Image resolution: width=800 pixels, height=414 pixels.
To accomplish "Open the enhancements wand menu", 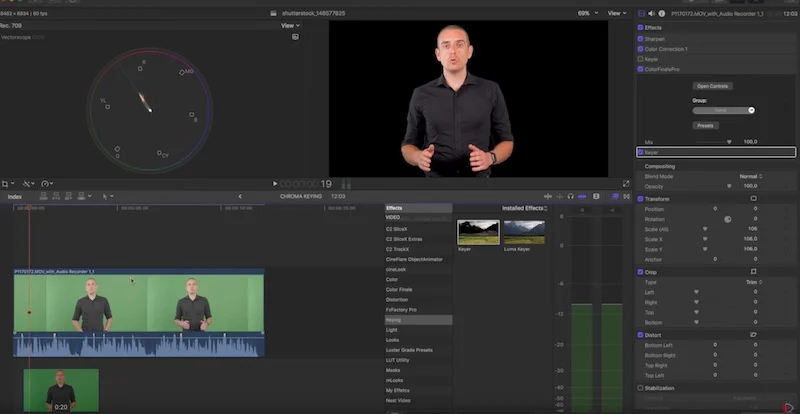I will [29, 183].
